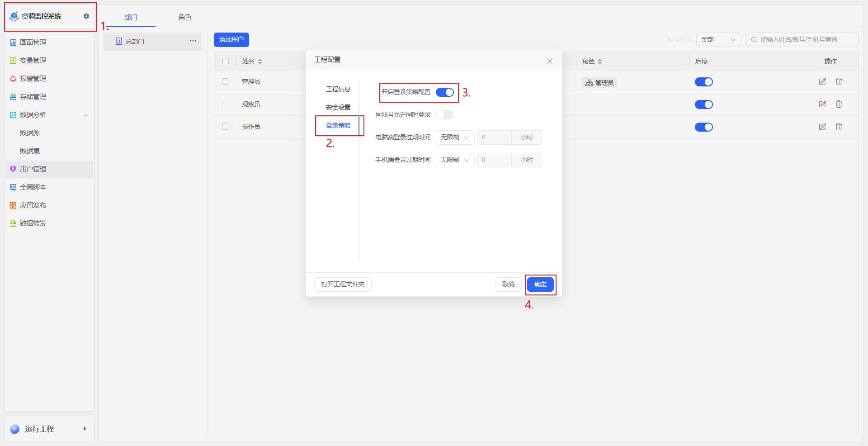Open the three-dot menu next to 总部门
The height and width of the screenshot is (446, 868).
(x=193, y=41)
